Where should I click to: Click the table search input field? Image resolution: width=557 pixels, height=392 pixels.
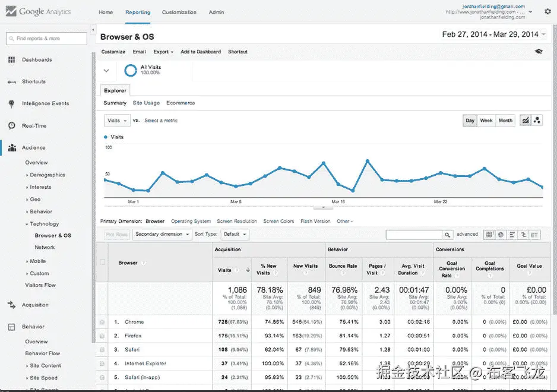pos(414,235)
